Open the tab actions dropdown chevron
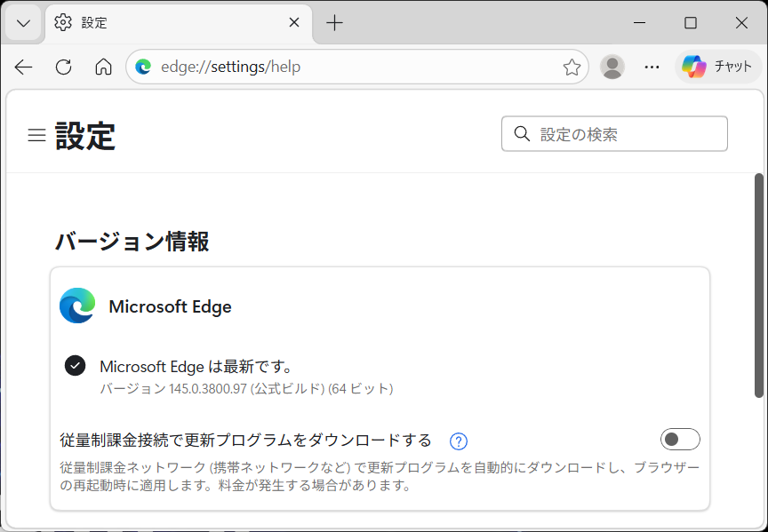This screenshot has width=768, height=532. pos(23,23)
